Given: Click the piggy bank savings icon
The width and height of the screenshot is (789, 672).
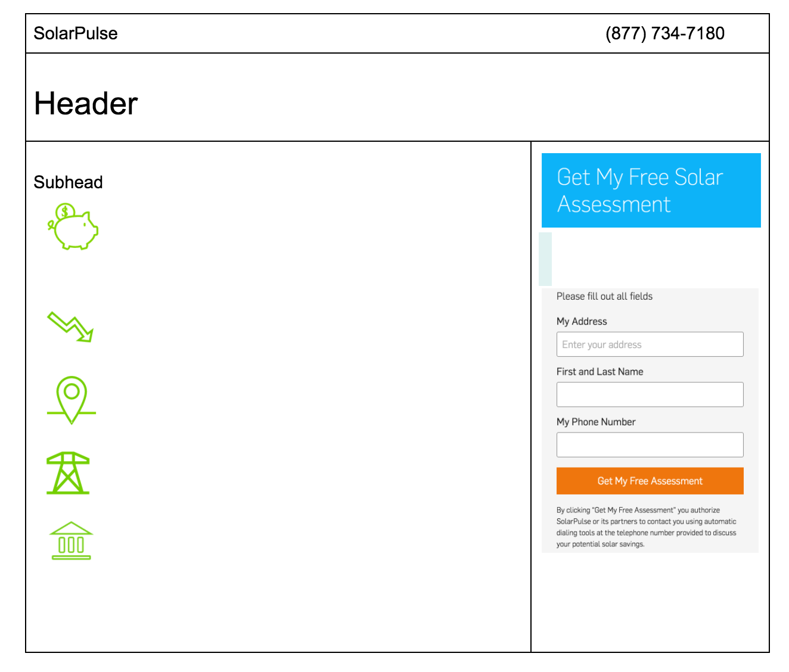Looking at the screenshot, I should [73, 226].
